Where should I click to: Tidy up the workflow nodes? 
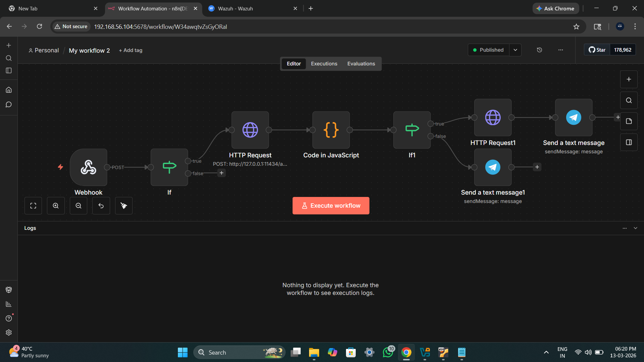coord(124,206)
